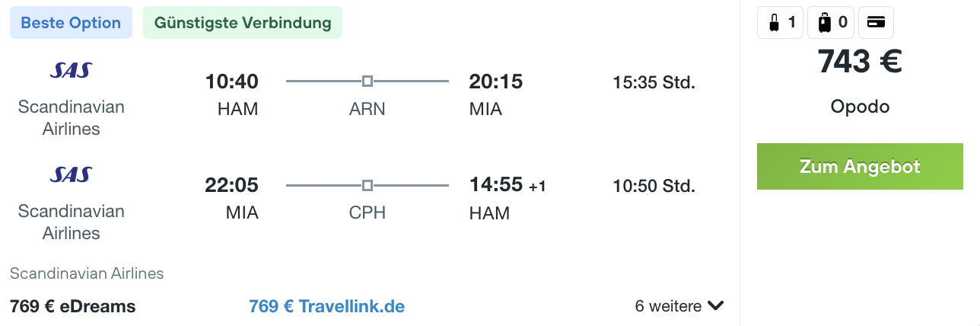
Task: Click the 15:35 Std. outbound duration
Action: (x=654, y=82)
